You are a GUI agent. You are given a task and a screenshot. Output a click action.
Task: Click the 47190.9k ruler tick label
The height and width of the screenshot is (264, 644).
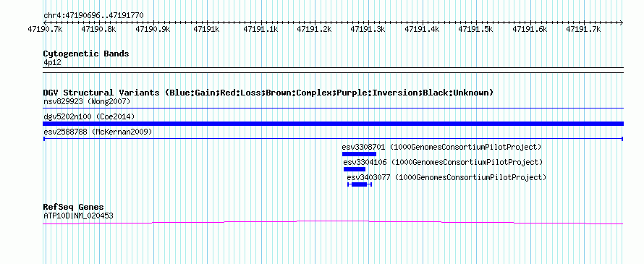[153, 29]
